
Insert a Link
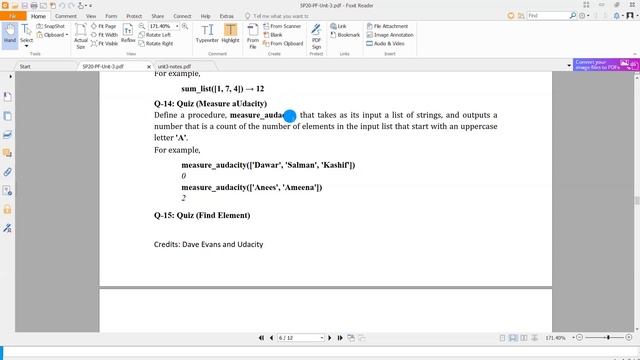(x=338, y=26)
